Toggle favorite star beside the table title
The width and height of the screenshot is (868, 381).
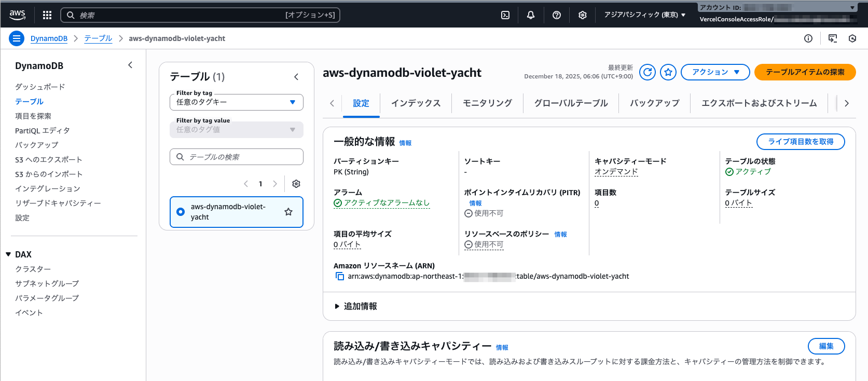(x=668, y=72)
